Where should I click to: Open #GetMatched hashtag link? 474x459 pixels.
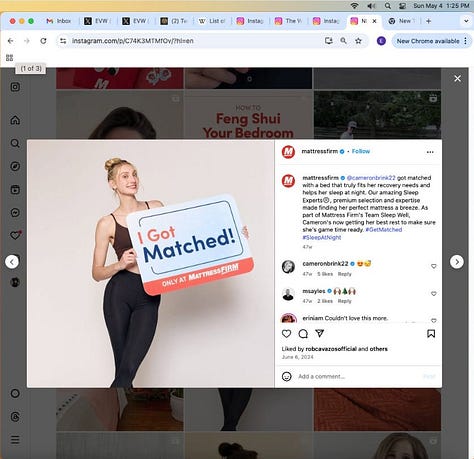384,230
